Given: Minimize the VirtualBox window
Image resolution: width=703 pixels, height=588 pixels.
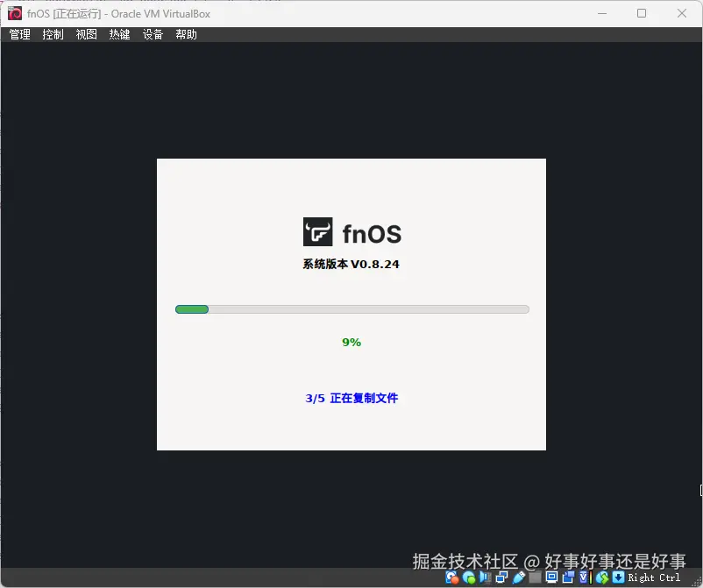Looking at the screenshot, I should tap(602, 13).
